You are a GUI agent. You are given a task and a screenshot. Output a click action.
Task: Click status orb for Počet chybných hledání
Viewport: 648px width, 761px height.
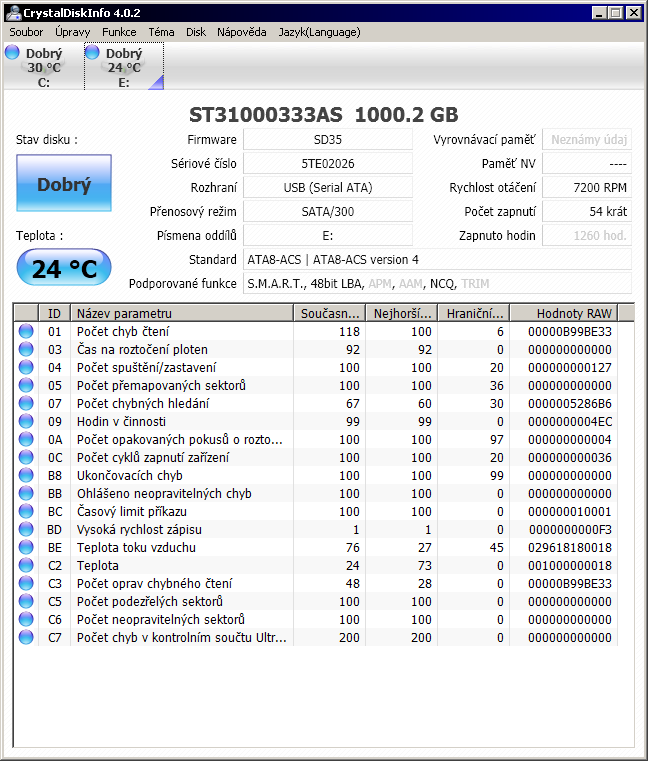tap(26, 403)
